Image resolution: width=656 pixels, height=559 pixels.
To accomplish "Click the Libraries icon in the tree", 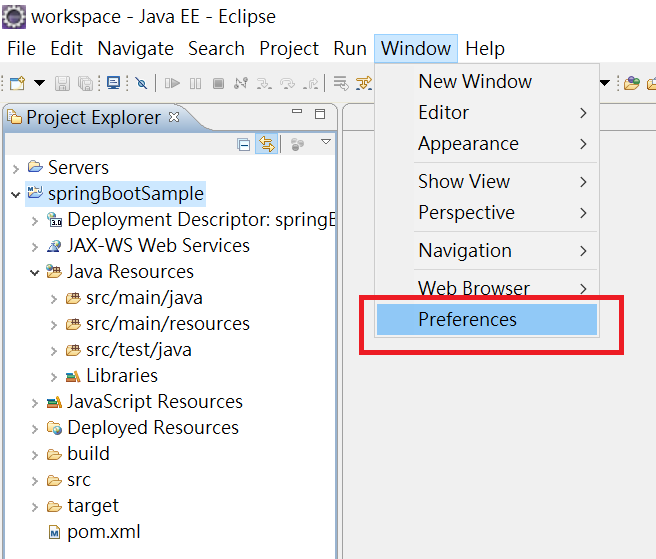I will 73,376.
